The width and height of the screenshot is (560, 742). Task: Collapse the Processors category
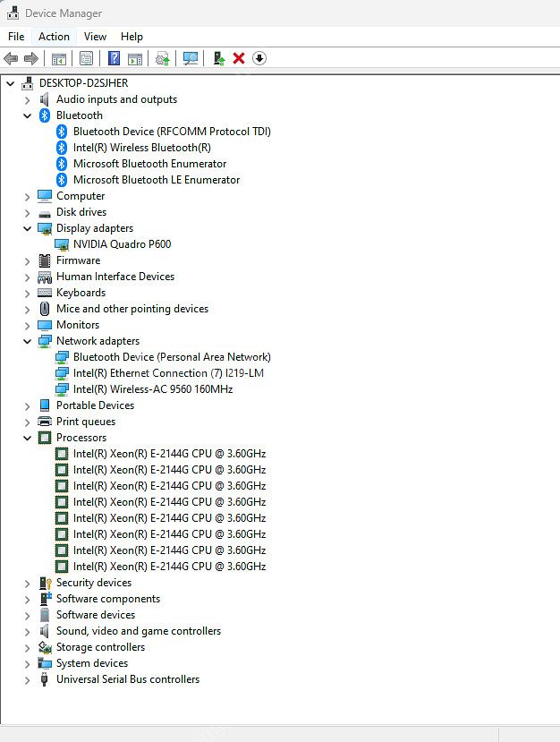[28, 438]
